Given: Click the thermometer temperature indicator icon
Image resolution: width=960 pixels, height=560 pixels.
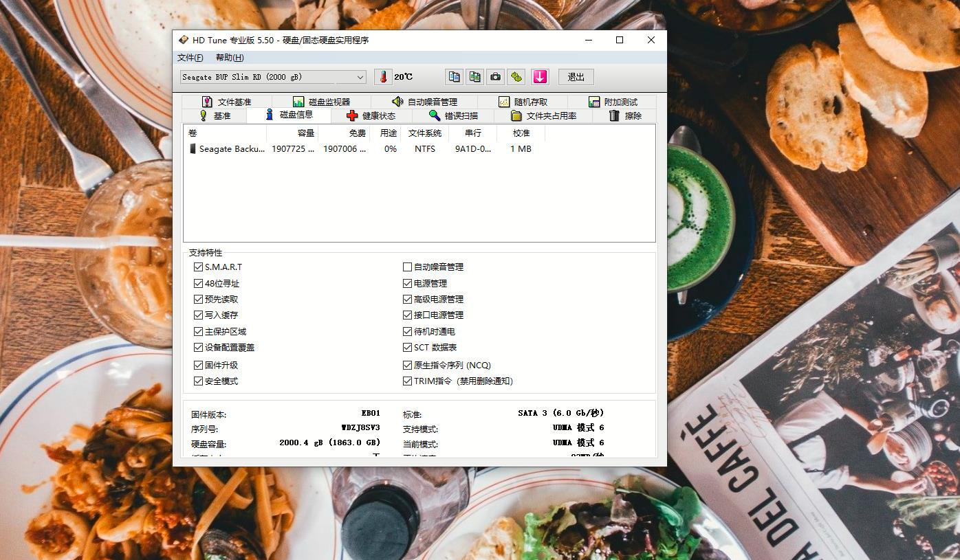Looking at the screenshot, I should [x=383, y=76].
